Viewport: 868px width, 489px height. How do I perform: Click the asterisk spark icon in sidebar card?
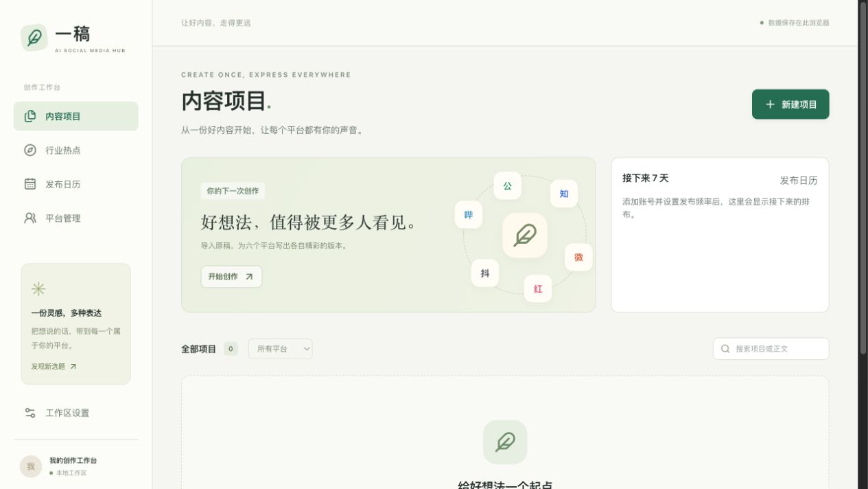(x=38, y=289)
